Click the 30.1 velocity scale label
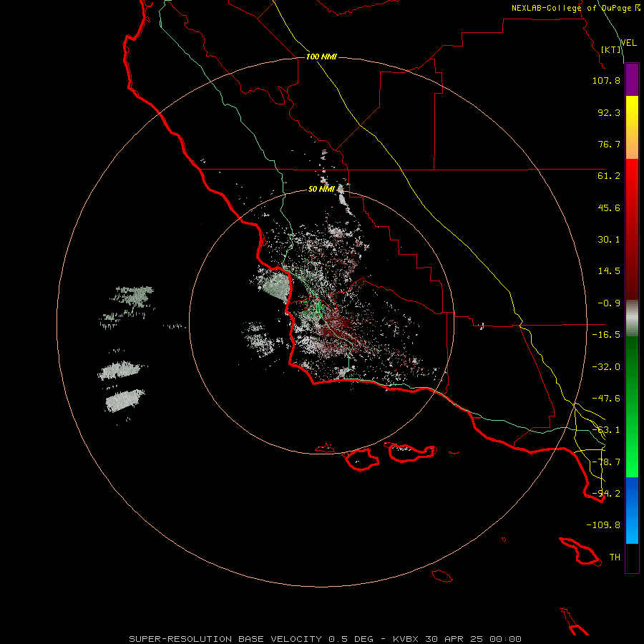This screenshot has height=644, width=644. click(609, 240)
